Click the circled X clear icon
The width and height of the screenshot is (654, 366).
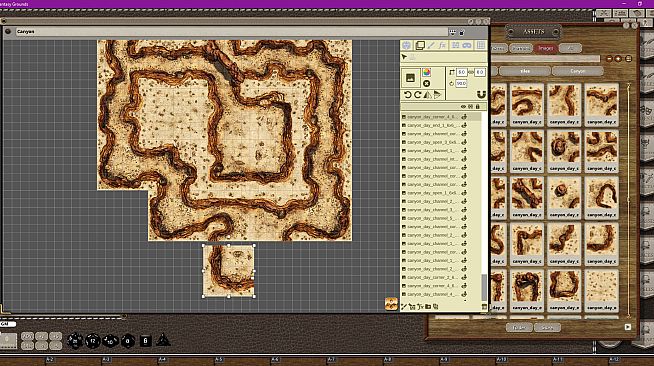426,83
